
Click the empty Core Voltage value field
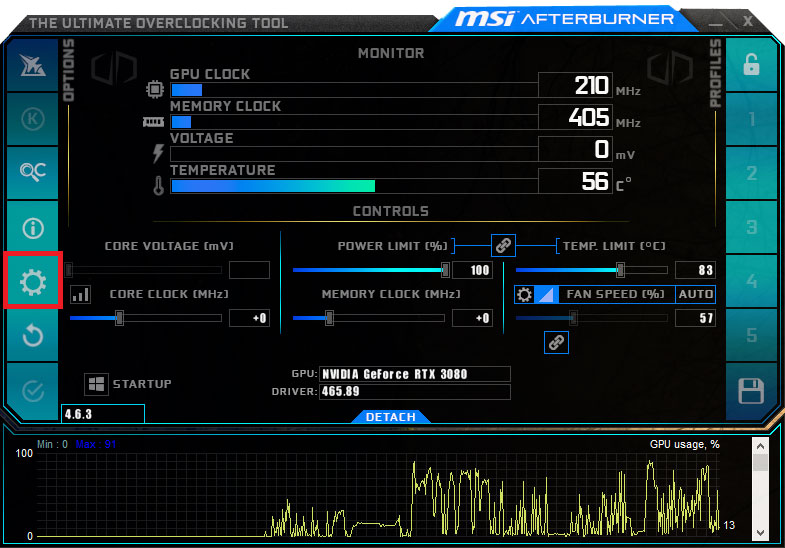pos(249,270)
